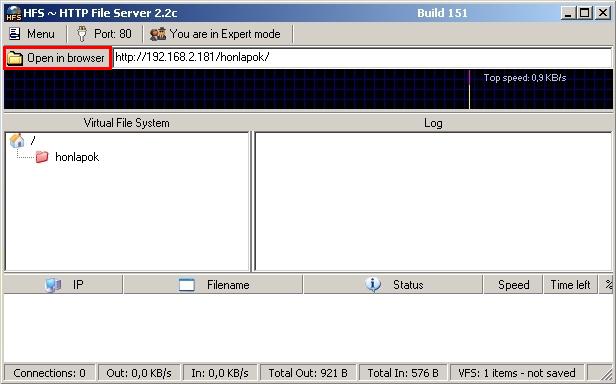Click the percent column header
Screen dimensions: 616x384
point(607,285)
